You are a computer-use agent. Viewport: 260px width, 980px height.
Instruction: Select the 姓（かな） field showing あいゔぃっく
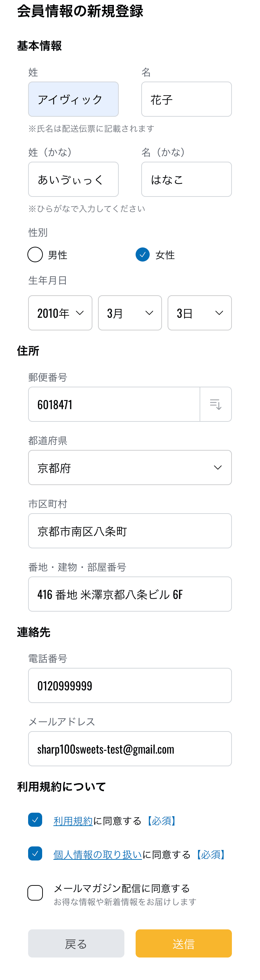(73, 179)
